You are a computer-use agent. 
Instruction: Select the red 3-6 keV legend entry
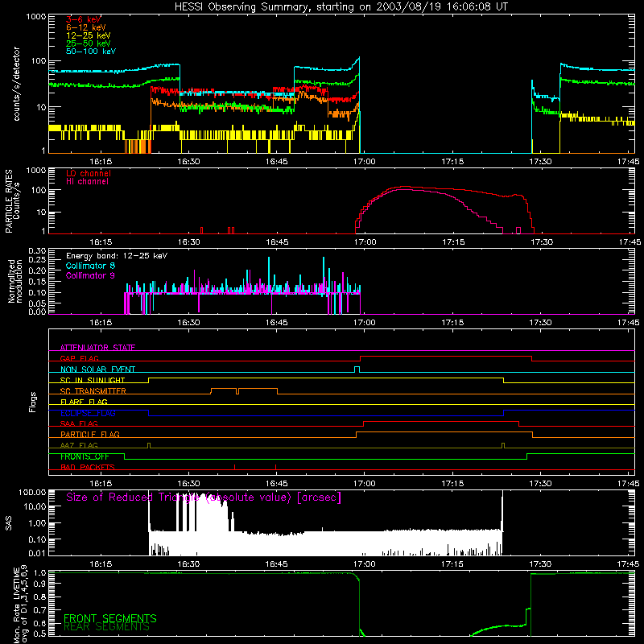point(84,19)
